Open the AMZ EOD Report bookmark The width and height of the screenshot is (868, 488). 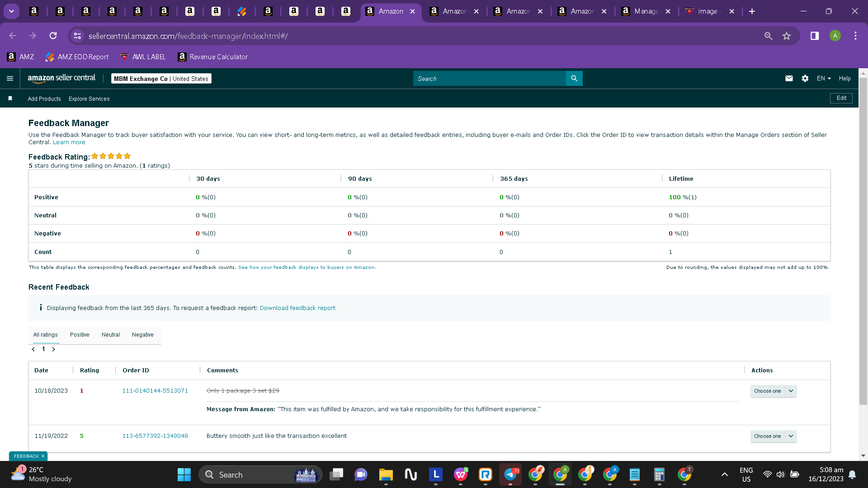click(77, 57)
